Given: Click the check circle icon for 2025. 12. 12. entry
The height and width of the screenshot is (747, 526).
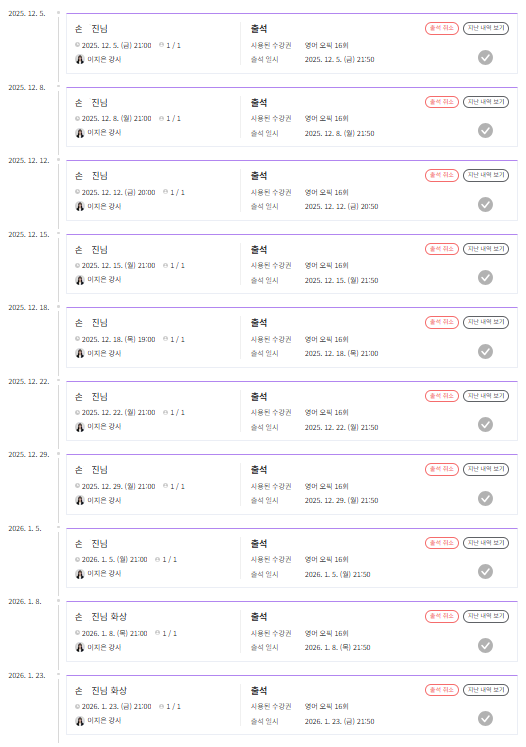Looking at the screenshot, I should click(x=485, y=204).
